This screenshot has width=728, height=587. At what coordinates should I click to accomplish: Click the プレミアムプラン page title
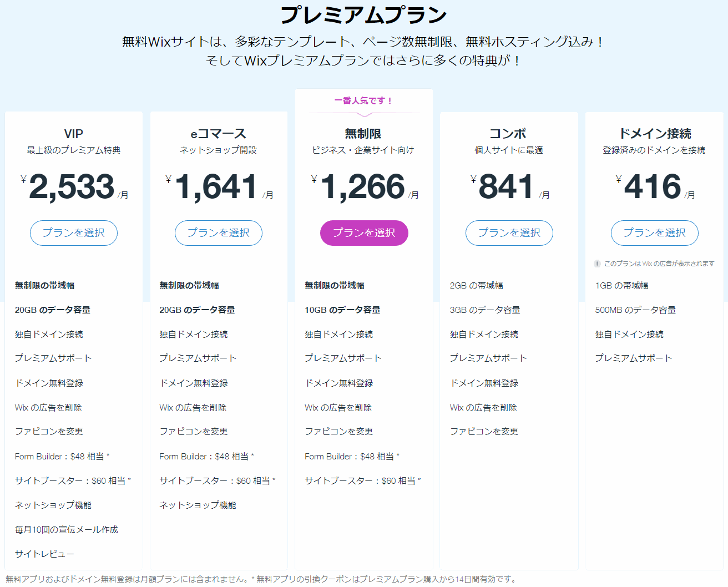click(x=363, y=14)
